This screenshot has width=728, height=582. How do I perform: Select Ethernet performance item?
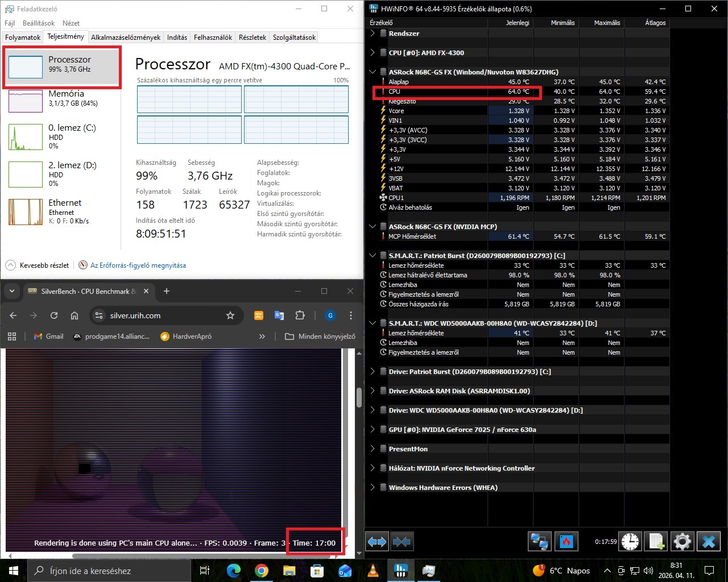(x=61, y=211)
